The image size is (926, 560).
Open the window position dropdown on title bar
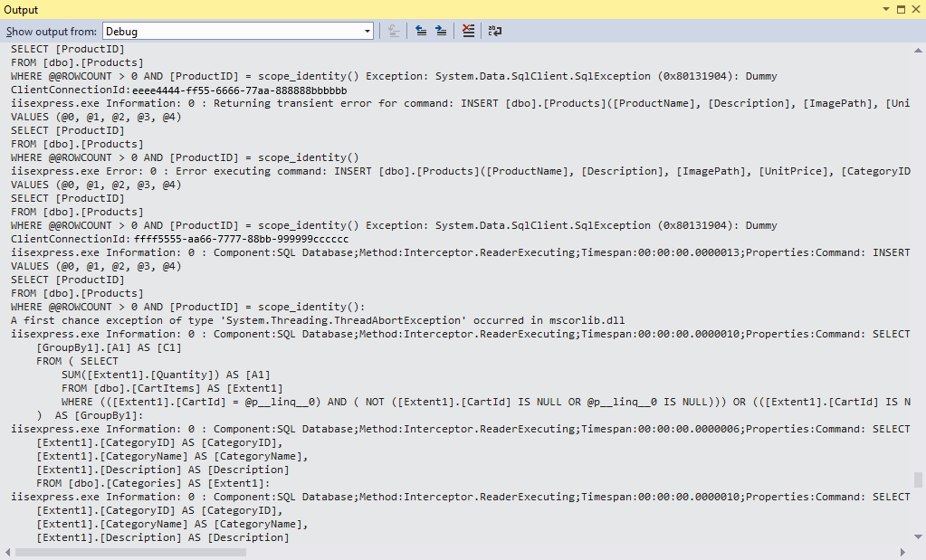pos(885,9)
